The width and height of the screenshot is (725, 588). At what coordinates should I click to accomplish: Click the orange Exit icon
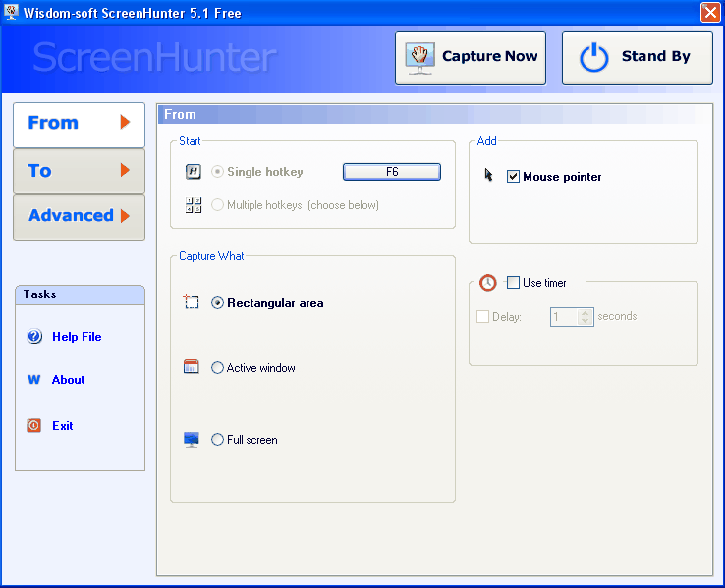[33, 425]
